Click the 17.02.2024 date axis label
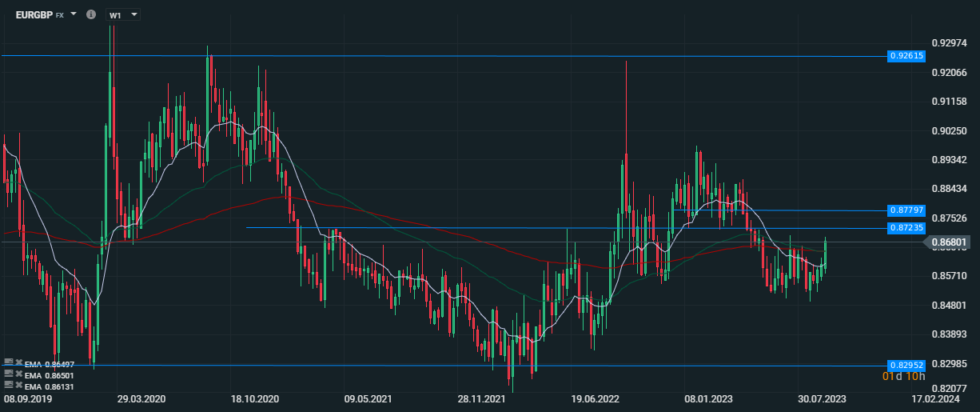Screen dimensions: 980x412 point(937,398)
